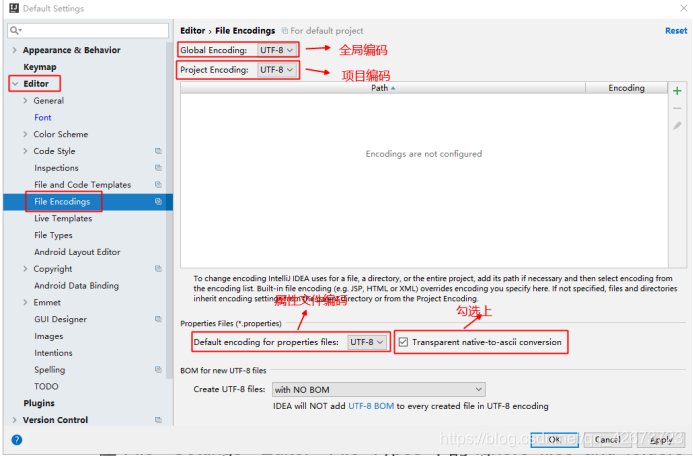Open File and Code Templates page
Image resolution: width=693 pixels, height=457 pixels.
[83, 185]
